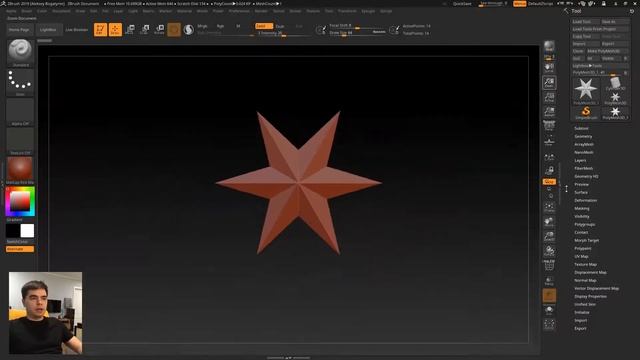Viewport: 640px width, 360px height.
Task: Click the Xpose icon
Action: pos(549,325)
